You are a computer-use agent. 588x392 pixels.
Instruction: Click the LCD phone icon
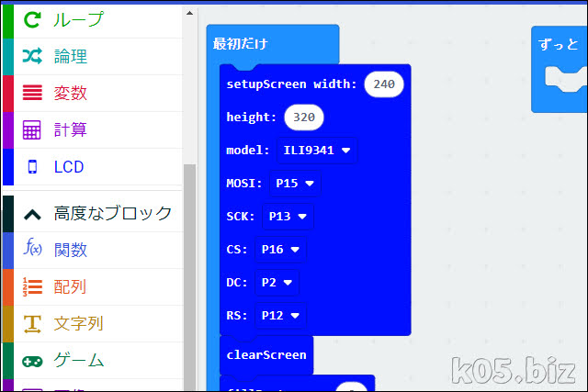32,167
